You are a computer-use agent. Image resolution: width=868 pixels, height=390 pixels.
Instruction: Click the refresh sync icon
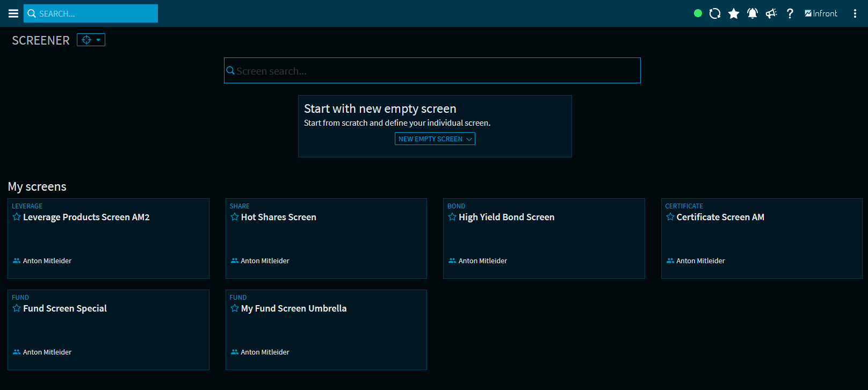pyautogui.click(x=714, y=13)
